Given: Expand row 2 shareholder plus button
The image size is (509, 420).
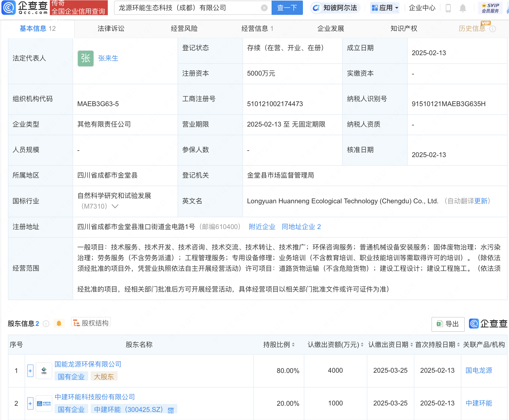Looking at the screenshot, I should pos(30,403).
